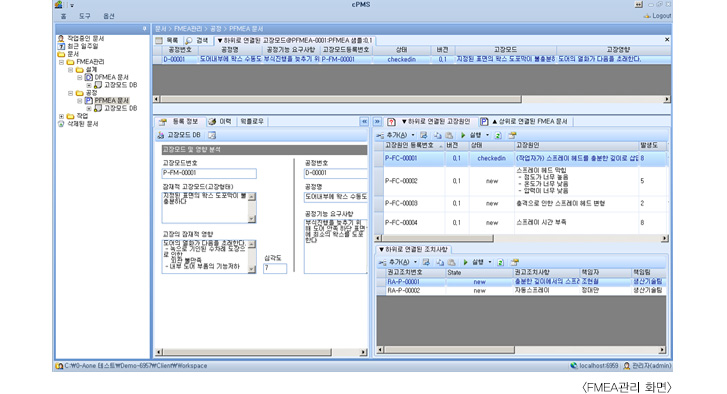Collapse the FMEA관리 tree folder
The image size is (727, 394).
[x=62, y=62]
